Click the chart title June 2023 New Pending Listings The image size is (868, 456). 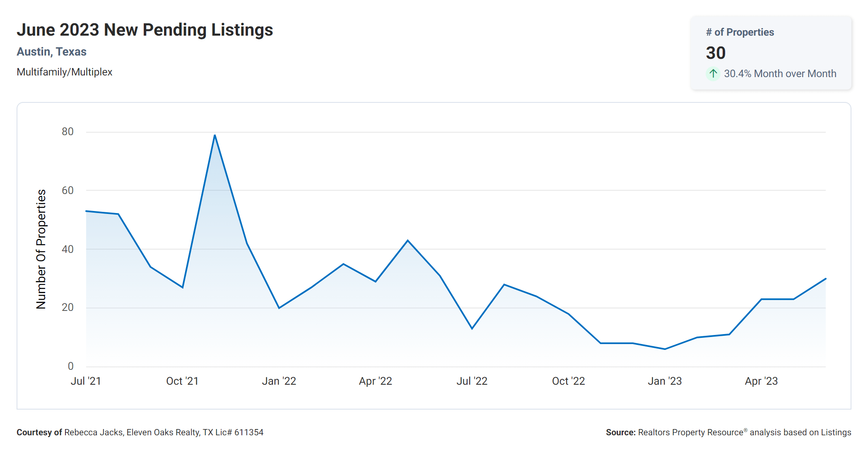tap(145, 30)
